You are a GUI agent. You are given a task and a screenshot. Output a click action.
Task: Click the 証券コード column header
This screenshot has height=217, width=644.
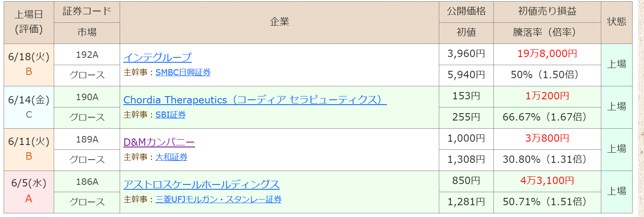[87, 12]
